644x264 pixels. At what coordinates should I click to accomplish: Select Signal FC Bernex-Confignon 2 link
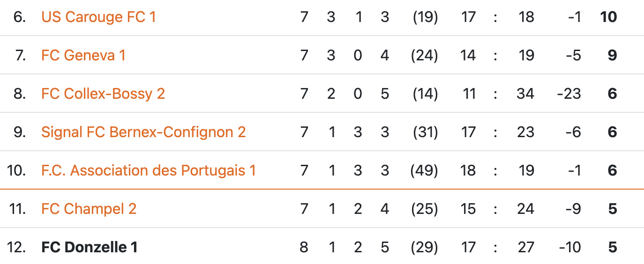pyautogui.click(x=143, y=132)
